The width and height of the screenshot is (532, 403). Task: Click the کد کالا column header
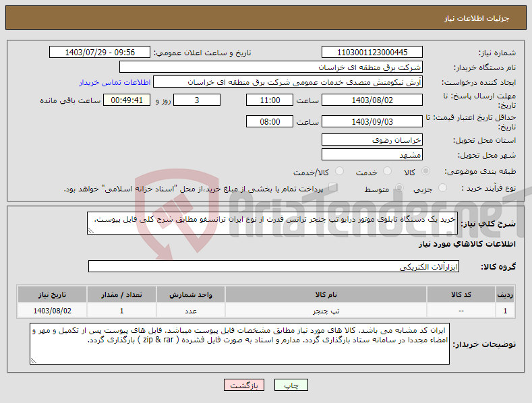tap(461, 294)
